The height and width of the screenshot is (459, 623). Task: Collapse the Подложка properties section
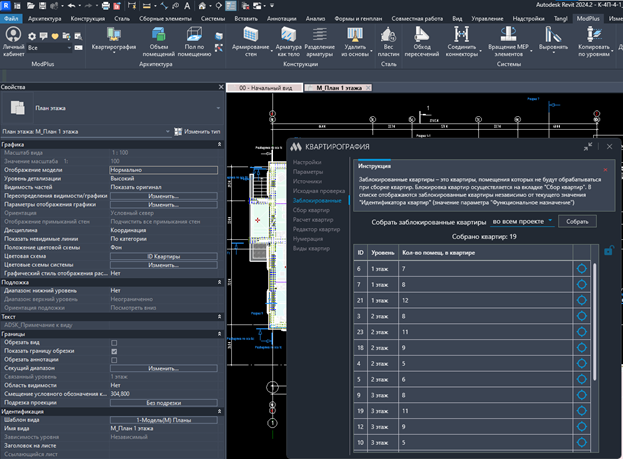(219, 282)
